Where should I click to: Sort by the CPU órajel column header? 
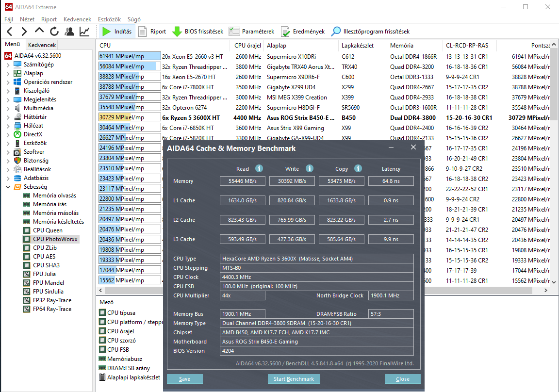pos(247,46)
